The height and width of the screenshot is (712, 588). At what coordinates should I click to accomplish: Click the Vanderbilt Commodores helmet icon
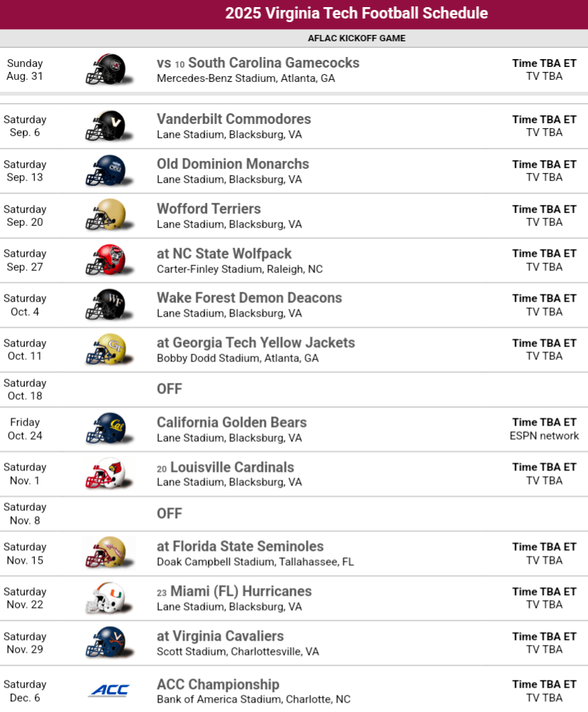pyautogui.click(x=105, y=125)
